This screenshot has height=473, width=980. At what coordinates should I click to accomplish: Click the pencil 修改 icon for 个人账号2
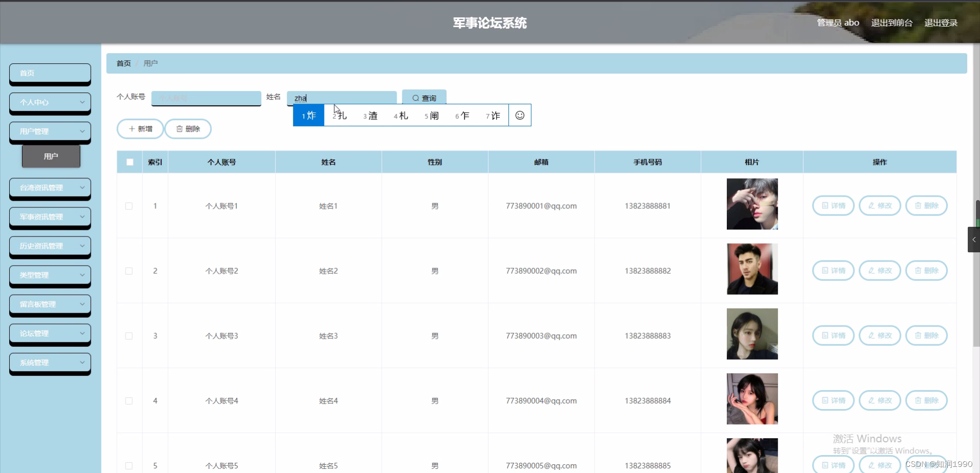pos(871,271)
